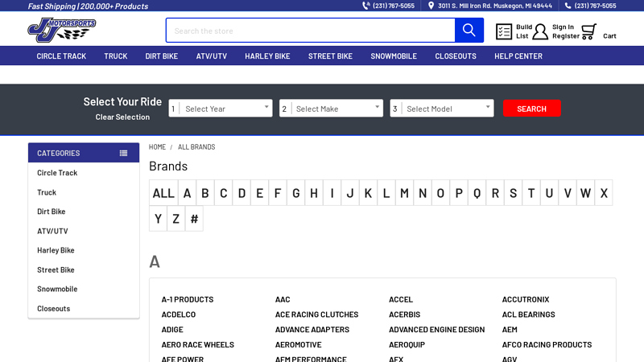The width and height of the screenshot is (644, 362).
Task: Click the Clear Selection link
Action: point(122,117)
